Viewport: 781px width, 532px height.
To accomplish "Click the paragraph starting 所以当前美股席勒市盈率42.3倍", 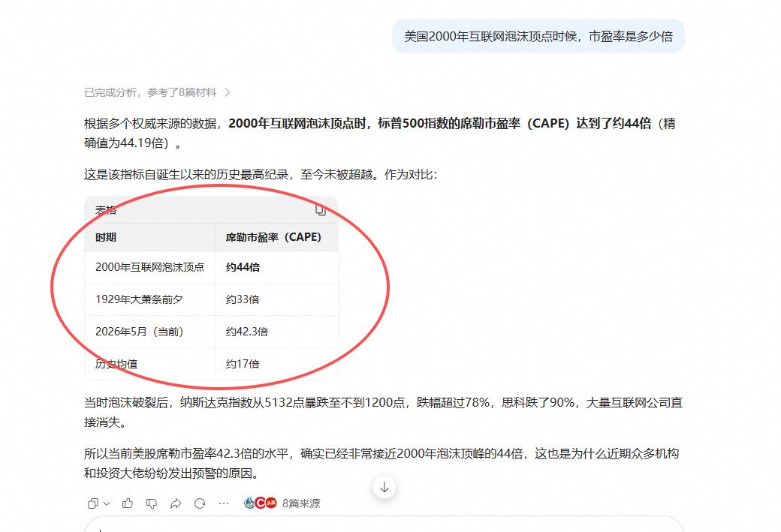I will 381,463.
